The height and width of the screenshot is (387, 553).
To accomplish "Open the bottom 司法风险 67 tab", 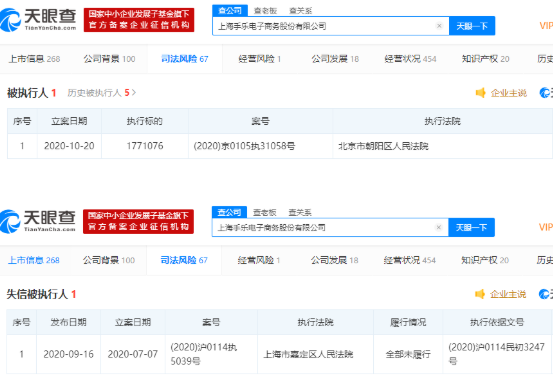I will (184, 260).
